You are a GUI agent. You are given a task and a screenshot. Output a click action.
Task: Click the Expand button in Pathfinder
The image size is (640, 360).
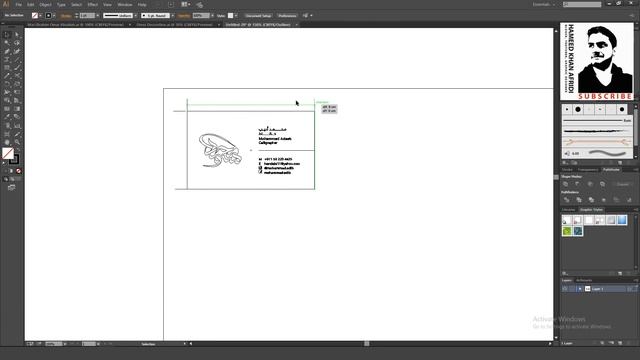click(622, 184)
